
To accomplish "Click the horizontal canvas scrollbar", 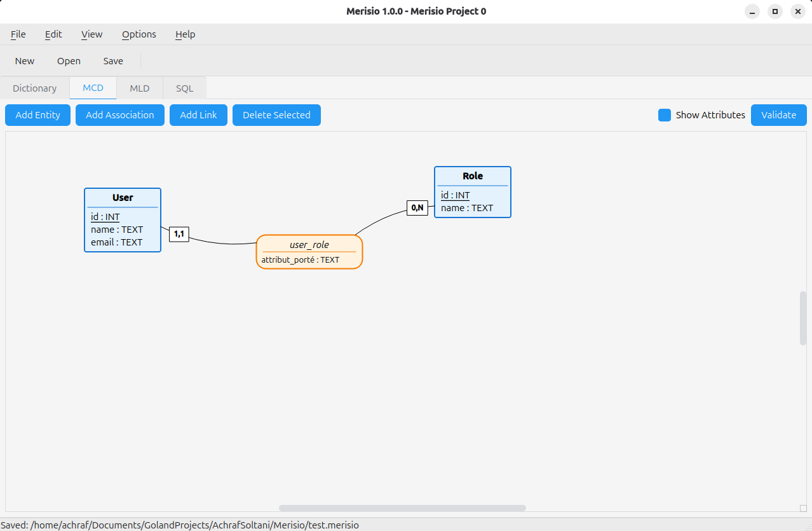I will (x=402, y=508).
